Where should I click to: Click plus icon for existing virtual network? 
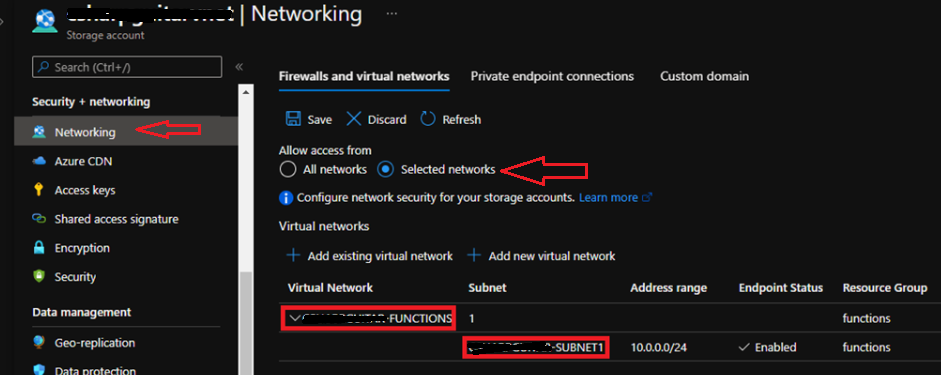coord(293,256)
